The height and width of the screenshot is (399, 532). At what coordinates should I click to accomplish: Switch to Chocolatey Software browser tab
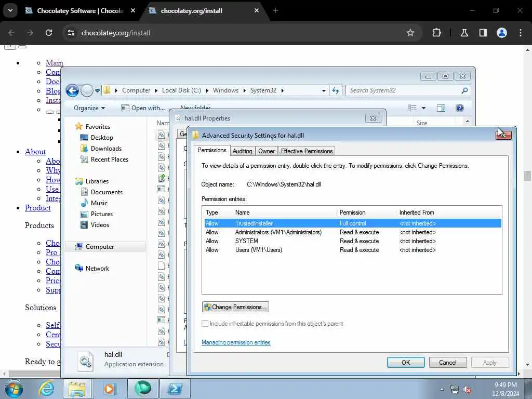79,11
